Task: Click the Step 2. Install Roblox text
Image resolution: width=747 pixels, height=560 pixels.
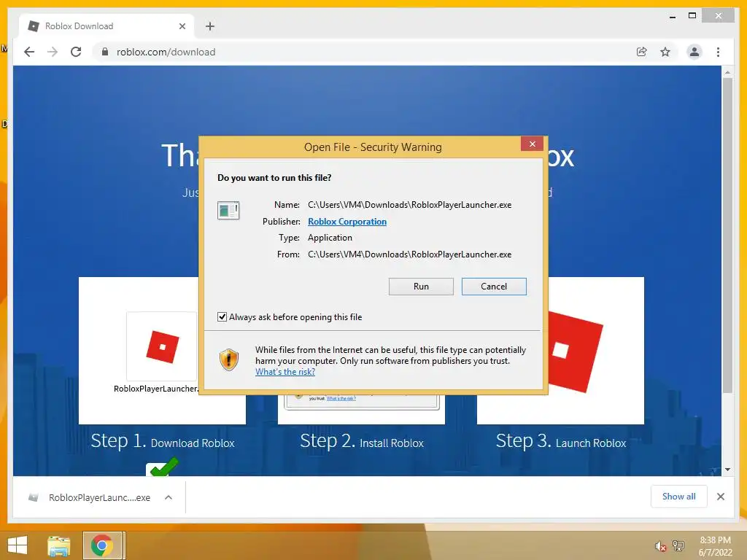Action: (362, 441)
